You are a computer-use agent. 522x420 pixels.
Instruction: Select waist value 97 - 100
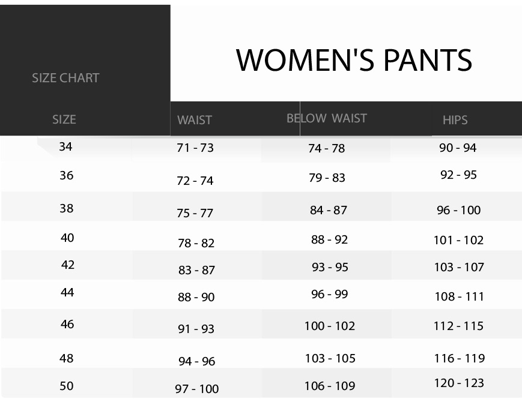point(197,388)
